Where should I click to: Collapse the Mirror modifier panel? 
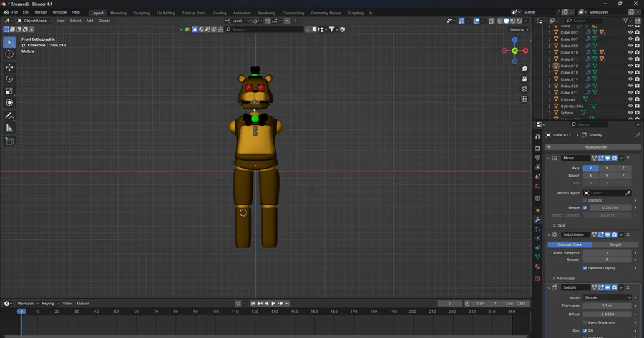(x=549, y=158)
